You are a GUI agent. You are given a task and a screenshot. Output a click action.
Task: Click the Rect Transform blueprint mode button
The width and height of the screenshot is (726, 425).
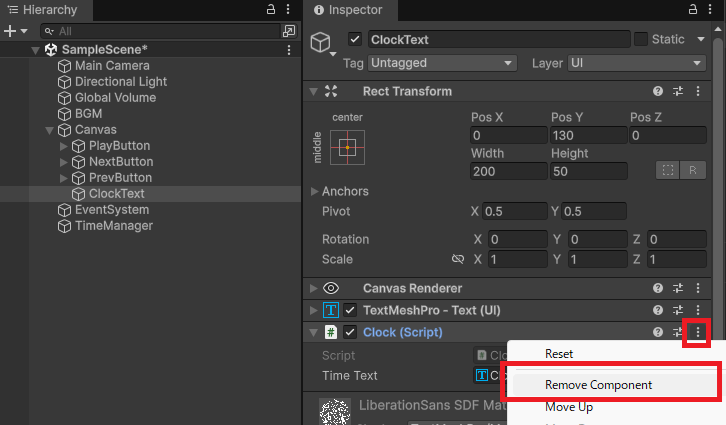pyautogui.click(x=667, y=170)
